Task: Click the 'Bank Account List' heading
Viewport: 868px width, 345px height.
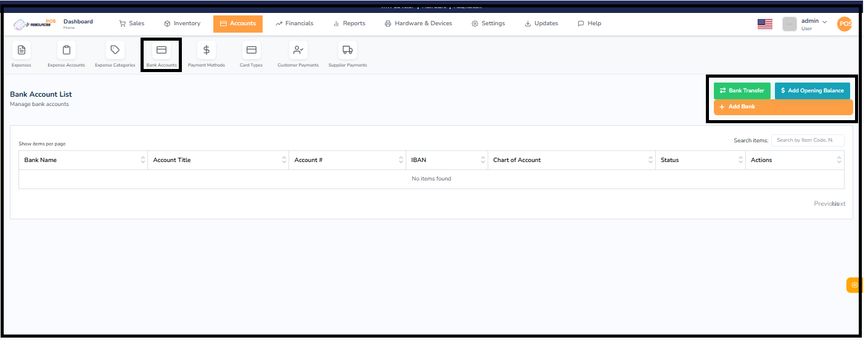Action: click(x=41, y=94)
